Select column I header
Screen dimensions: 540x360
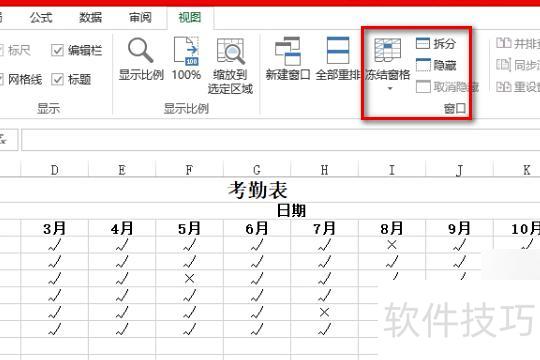point(392,169)
